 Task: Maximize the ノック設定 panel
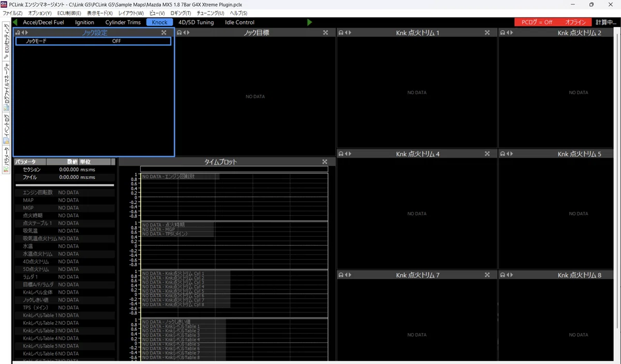[x=164, y=33]
